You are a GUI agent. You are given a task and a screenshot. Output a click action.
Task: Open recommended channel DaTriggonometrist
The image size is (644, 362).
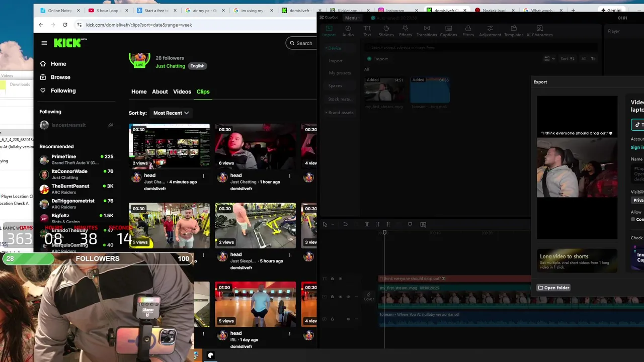click(76, 204)
